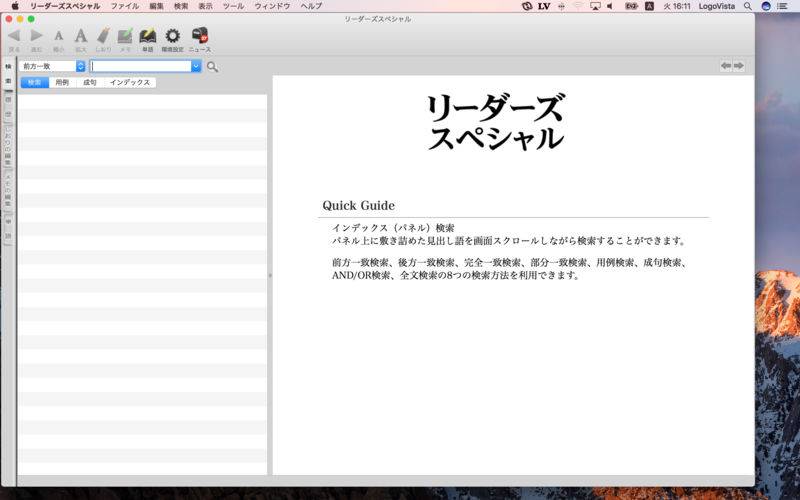Screen dimensions: 800x500
Task: Open the リーダーズスペシャル application menu
Action: tap(65, 6)
